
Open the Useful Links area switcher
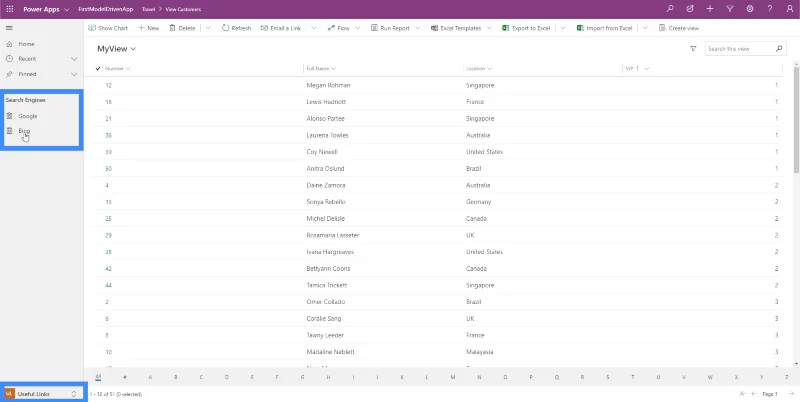(41, 394)
